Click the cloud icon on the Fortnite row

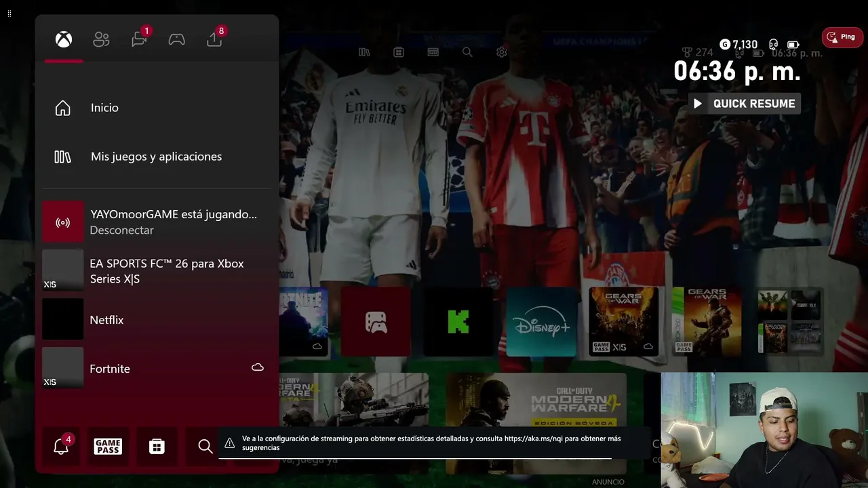[258, 367]
